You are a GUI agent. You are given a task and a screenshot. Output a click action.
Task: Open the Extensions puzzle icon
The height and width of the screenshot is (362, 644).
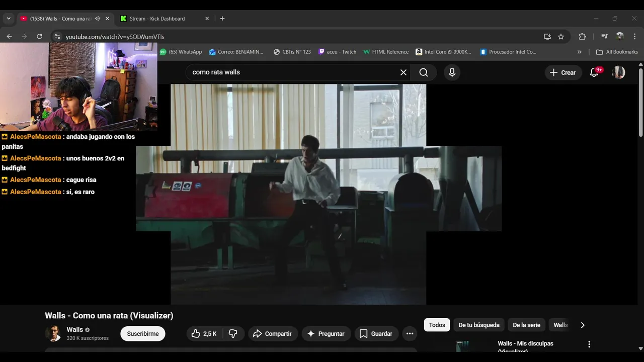(582, 37)
